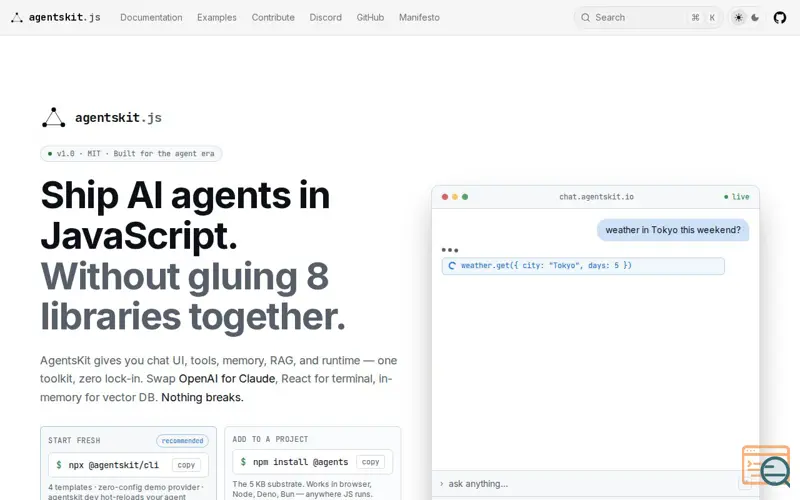Click the npx @agentskit/cli command text
800x500 pixels.
[x=113, y=465]
